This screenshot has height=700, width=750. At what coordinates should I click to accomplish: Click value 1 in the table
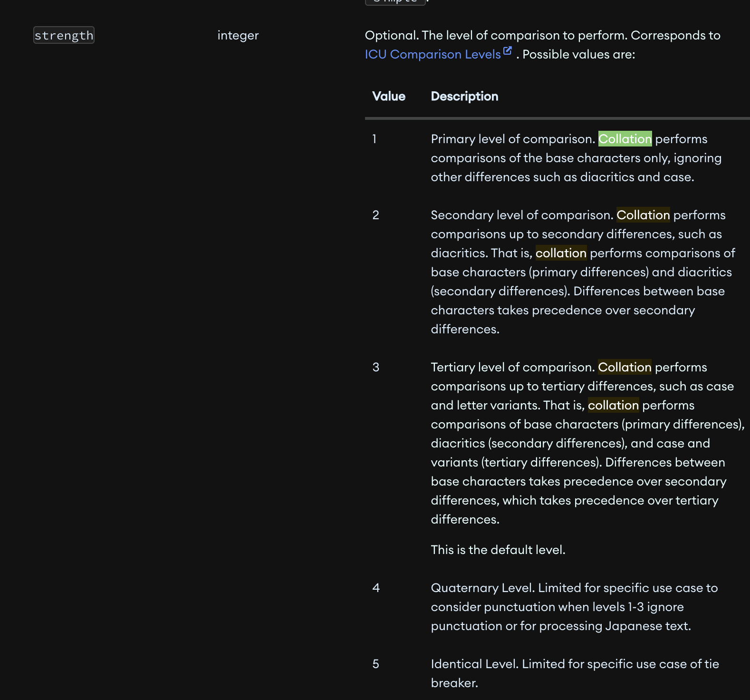pyautogui.click(x=375, y=139)
